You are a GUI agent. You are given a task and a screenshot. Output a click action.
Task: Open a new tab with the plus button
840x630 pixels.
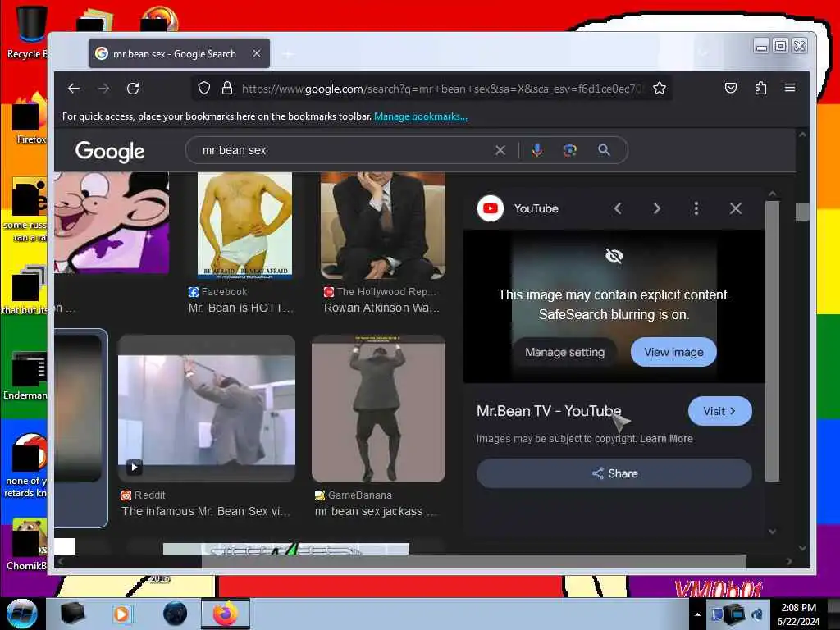click(x=288, y=54)
